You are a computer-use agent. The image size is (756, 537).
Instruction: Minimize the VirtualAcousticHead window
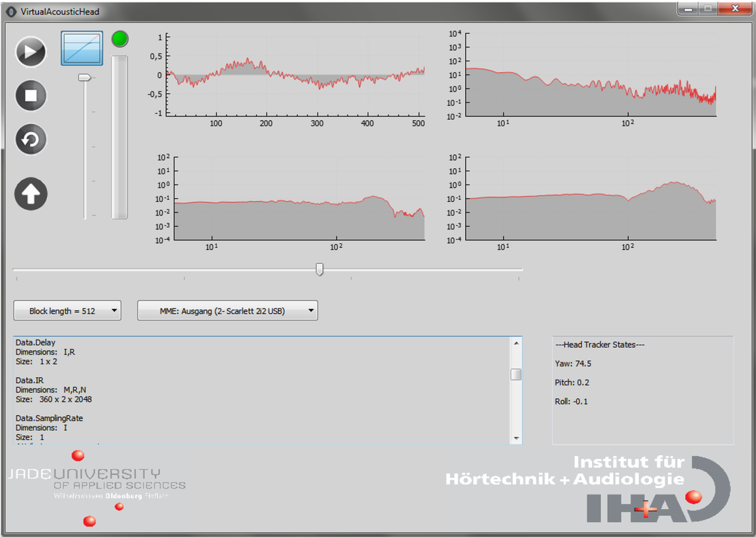[x=688, y=8]
